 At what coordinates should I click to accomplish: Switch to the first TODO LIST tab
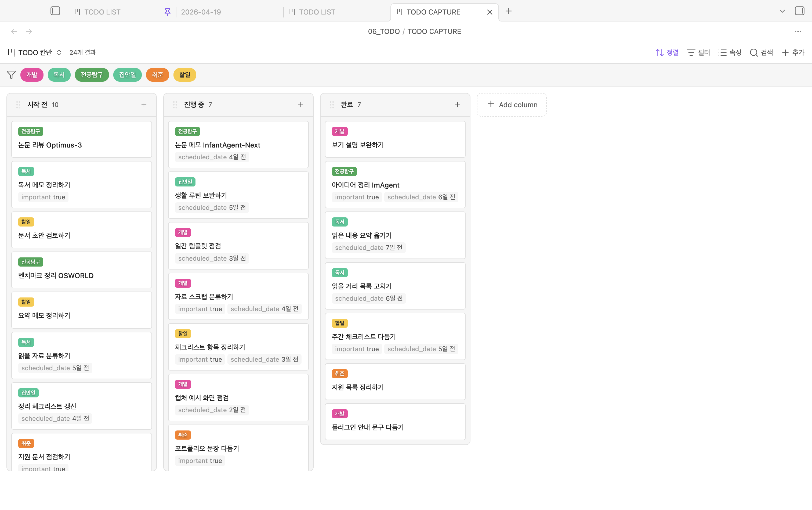click(x=102, y=12)
